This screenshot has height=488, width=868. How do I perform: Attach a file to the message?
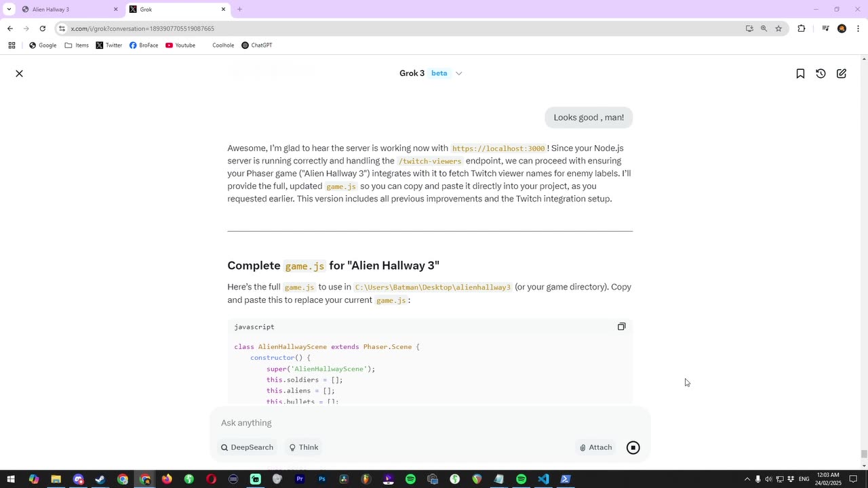(596, 447)
